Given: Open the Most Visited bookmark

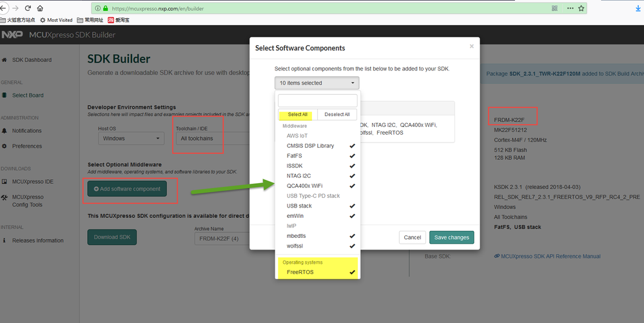Looking at the screenshot, I should 56,20.
